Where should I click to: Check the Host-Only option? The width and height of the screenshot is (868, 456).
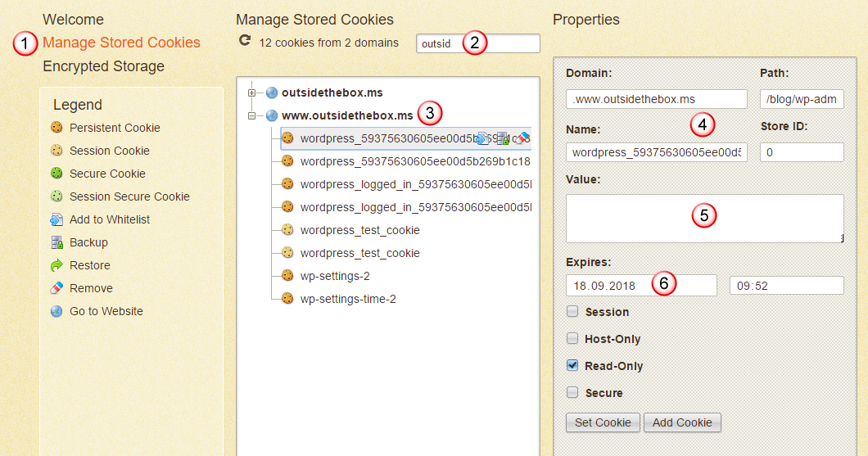tap(573, 339)
